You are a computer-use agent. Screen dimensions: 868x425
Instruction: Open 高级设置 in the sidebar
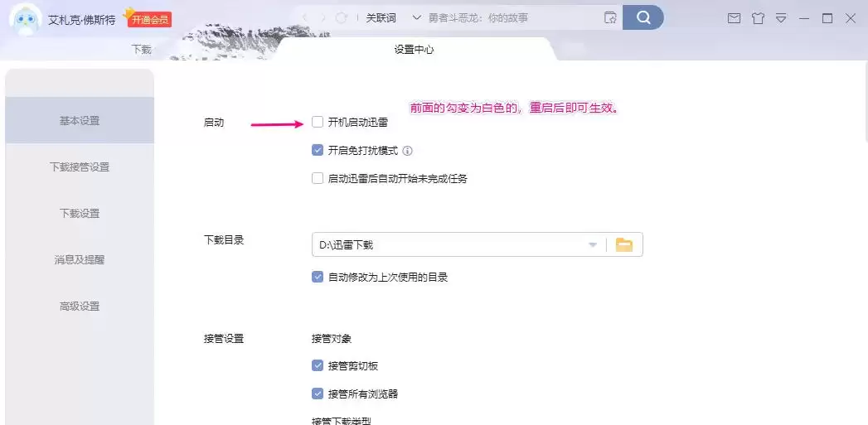coord(80,306)
